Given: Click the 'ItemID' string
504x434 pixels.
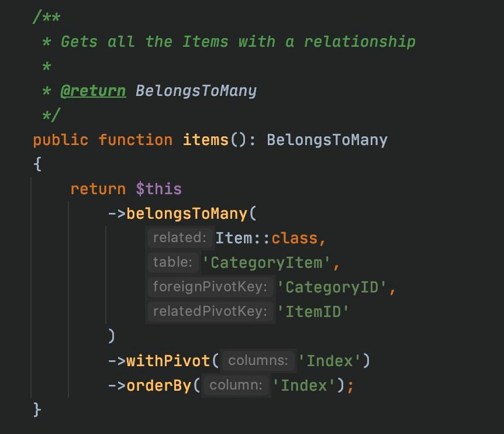Looking at the screenshot, I should pyautogui.click(x=313, y=312).
